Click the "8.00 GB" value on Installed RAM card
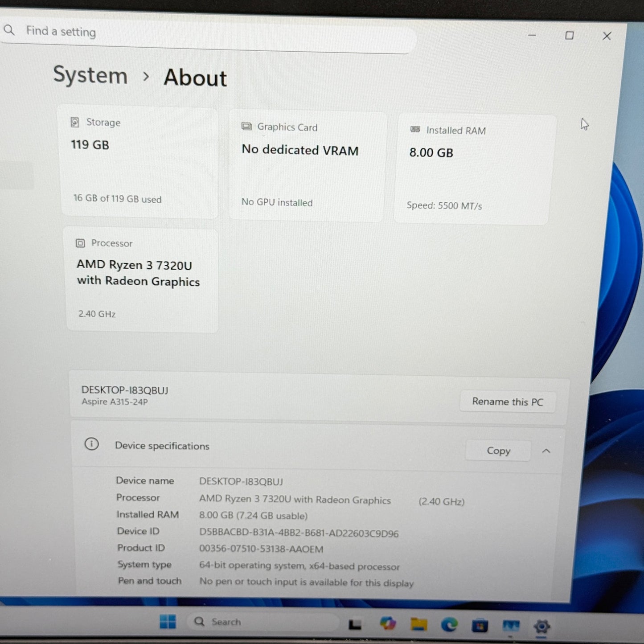The image size is (644, 644). [431, 153]
